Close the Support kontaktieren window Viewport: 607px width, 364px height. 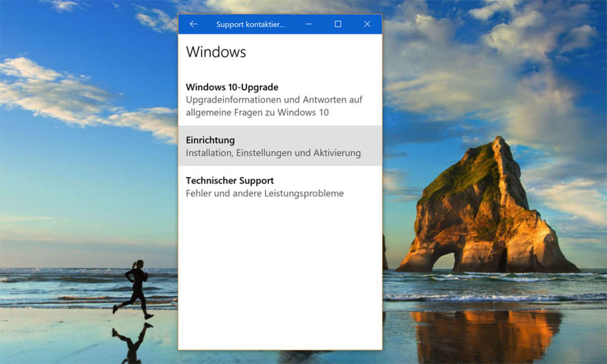click(x=367, y=24)
